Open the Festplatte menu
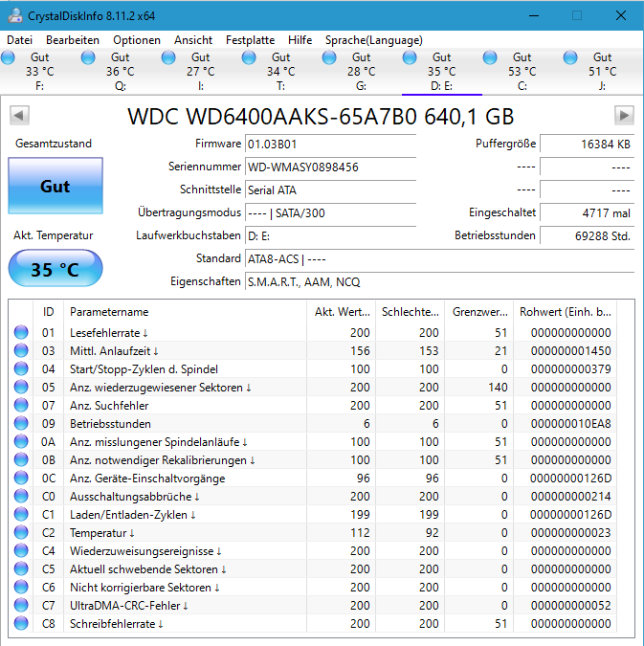Screen dimensions: 644x646 pyautogui.click(x=250, y=40)
